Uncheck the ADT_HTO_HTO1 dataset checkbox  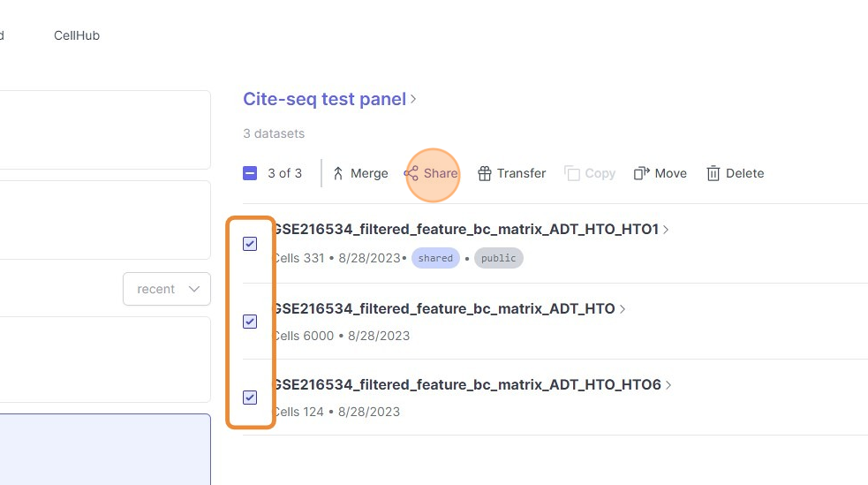click(250, 244)
